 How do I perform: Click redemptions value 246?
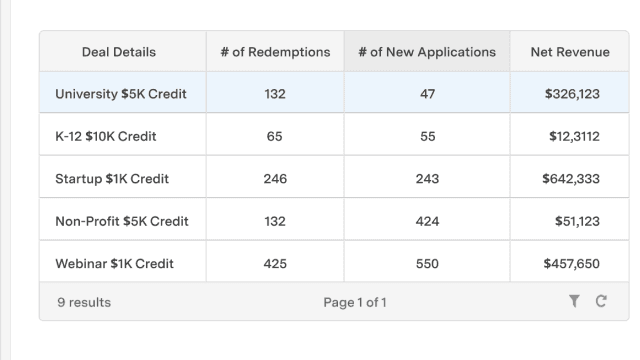click(x=275, y=179)
